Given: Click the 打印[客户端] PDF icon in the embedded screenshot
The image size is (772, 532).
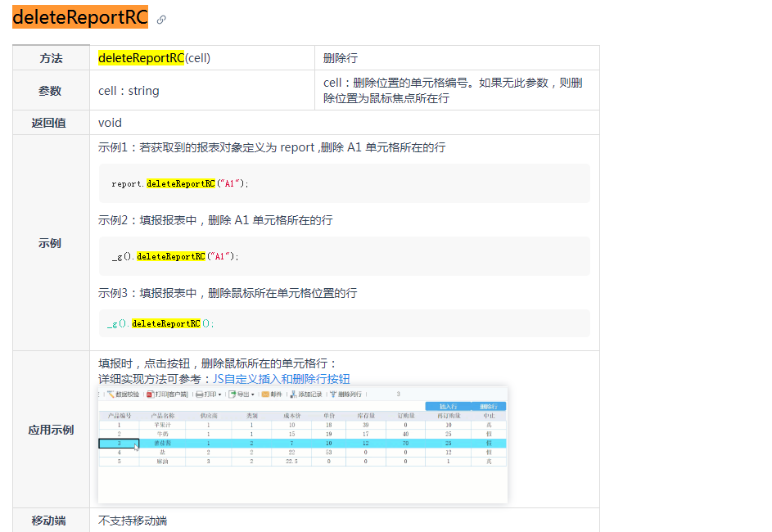Looking at the screenshot, I should pos(151,394).
